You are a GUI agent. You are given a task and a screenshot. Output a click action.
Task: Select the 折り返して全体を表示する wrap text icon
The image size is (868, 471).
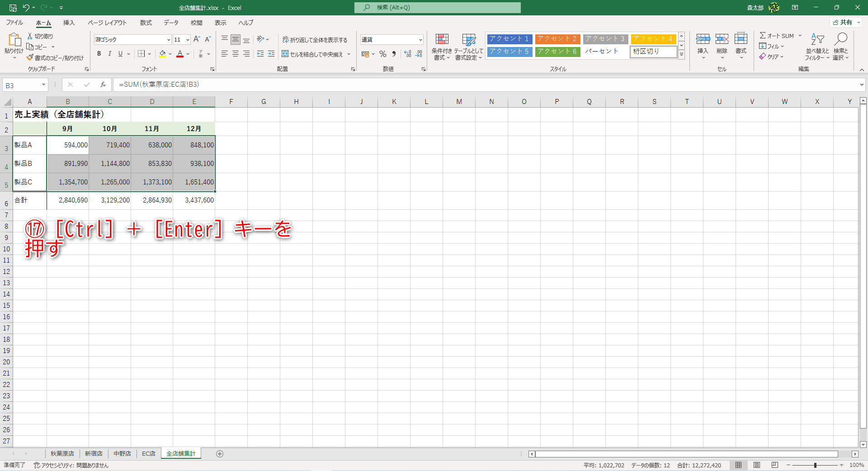pyautogui.click(x=315, y=40)
